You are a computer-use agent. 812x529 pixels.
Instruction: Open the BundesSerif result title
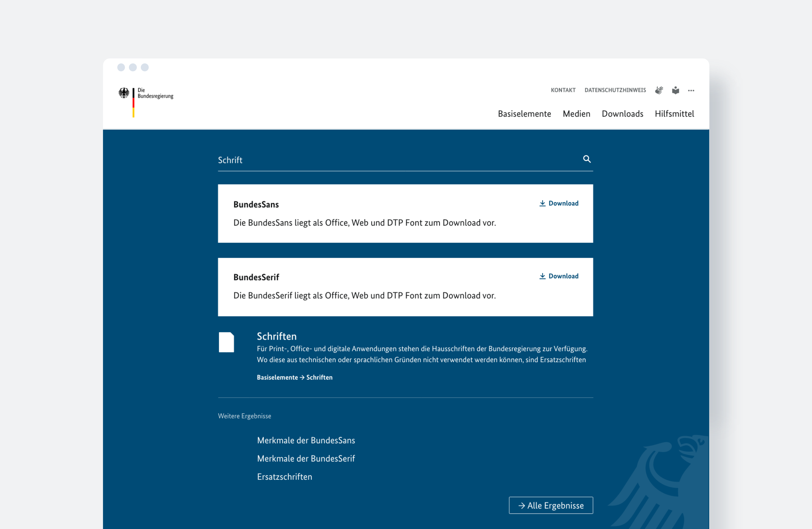(256, 277)
